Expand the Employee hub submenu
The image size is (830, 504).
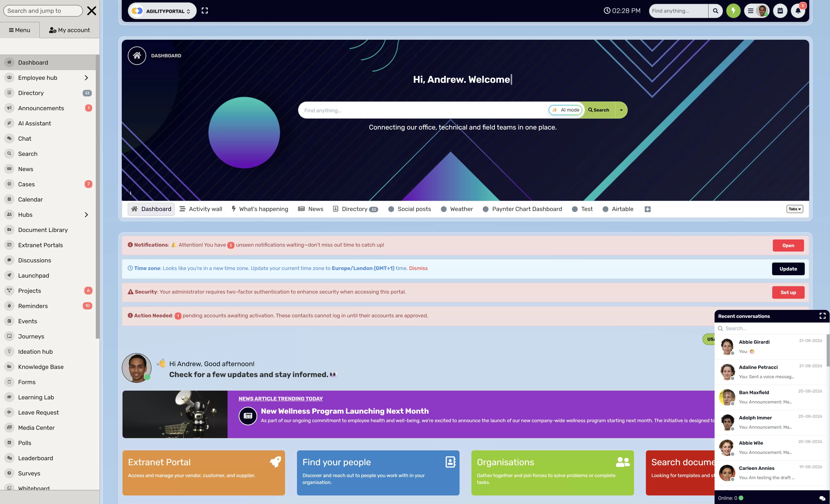pos(86,78)
